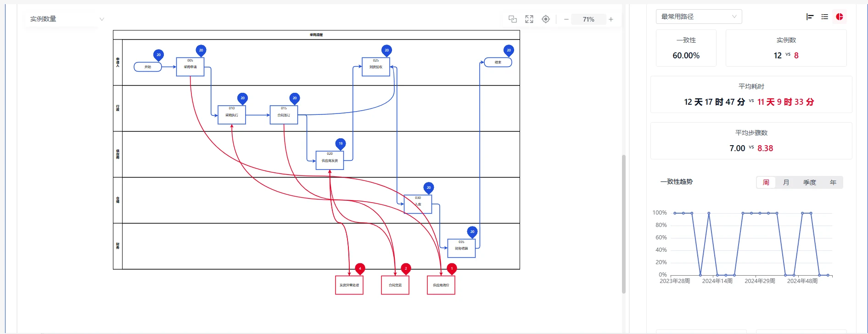Select the 030 入库 node
The image size is (868, 334).
[418, 204]
